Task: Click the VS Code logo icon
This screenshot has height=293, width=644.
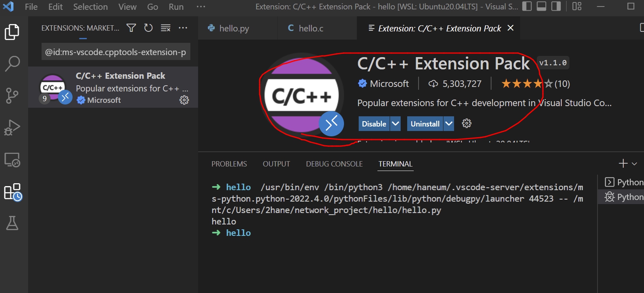Action: coord(8,7)
